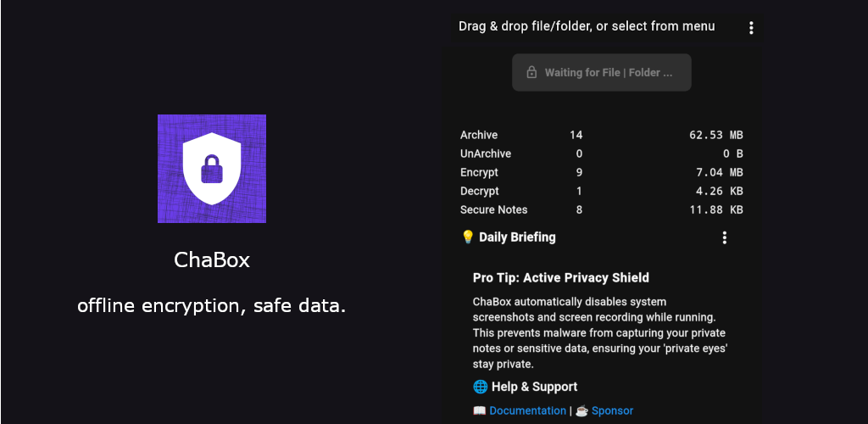Screen dimensions: 868x424
Task: Click the Daily Briefing heading
Action: (517, 237)
